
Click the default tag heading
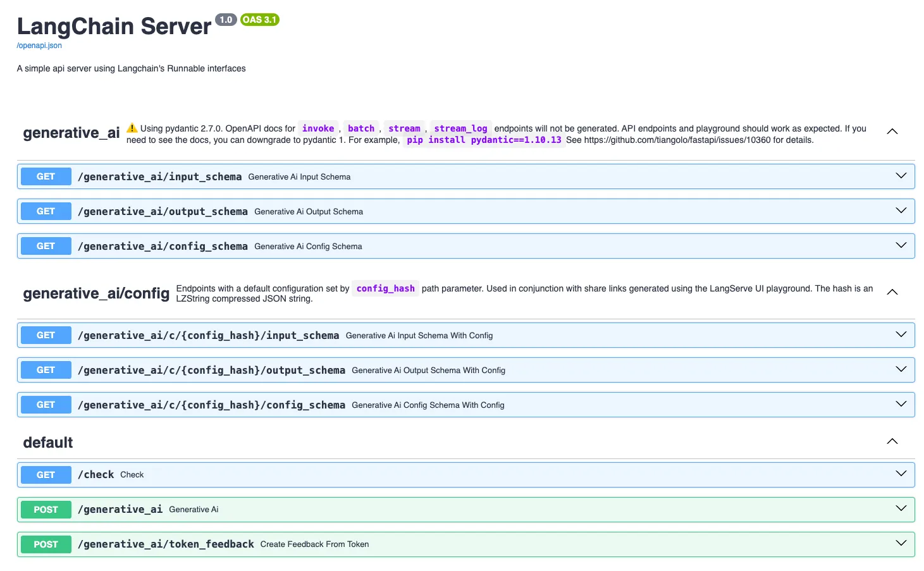point(48,443)
